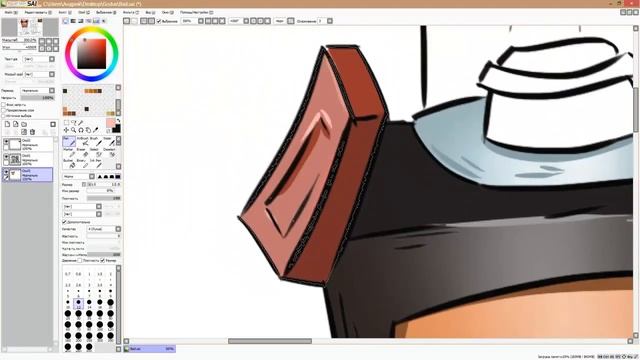Viewport: 640px width, 360px height.
Task: Enable Selection Source checkbox
Action: [x=4, y=116]
